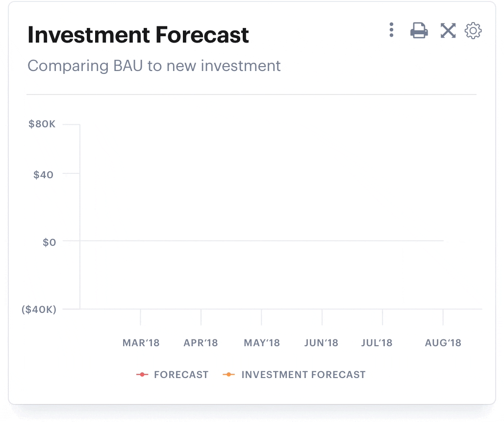Select the MAR'18 axis label

(141, 343)
